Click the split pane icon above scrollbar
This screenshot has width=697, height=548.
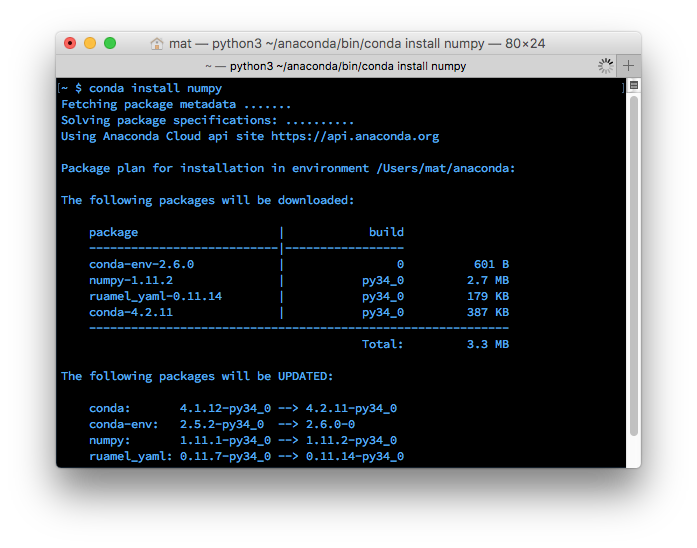(x=633, y=87)
